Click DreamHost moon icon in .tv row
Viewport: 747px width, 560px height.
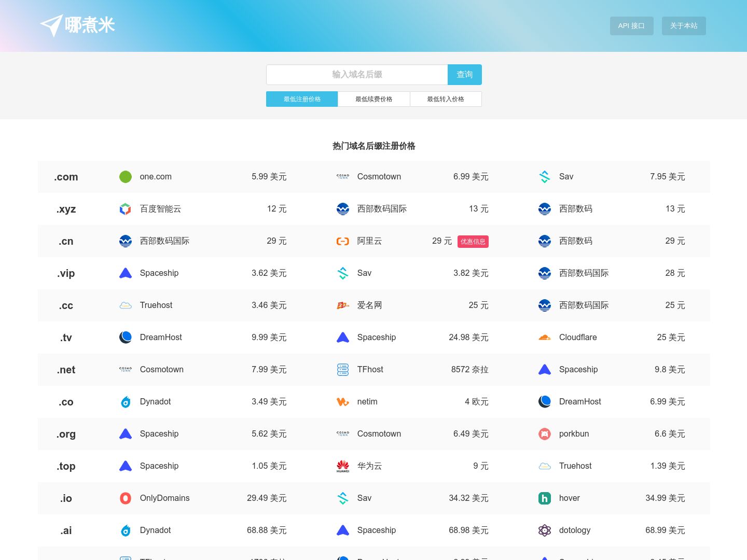tap(126, 338)
